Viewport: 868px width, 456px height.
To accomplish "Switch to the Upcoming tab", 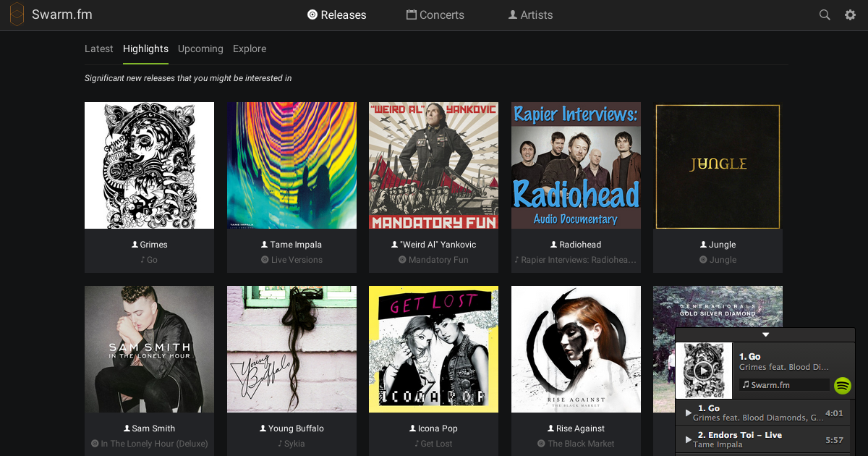I will pyautogui.click(x=200, y=48).
